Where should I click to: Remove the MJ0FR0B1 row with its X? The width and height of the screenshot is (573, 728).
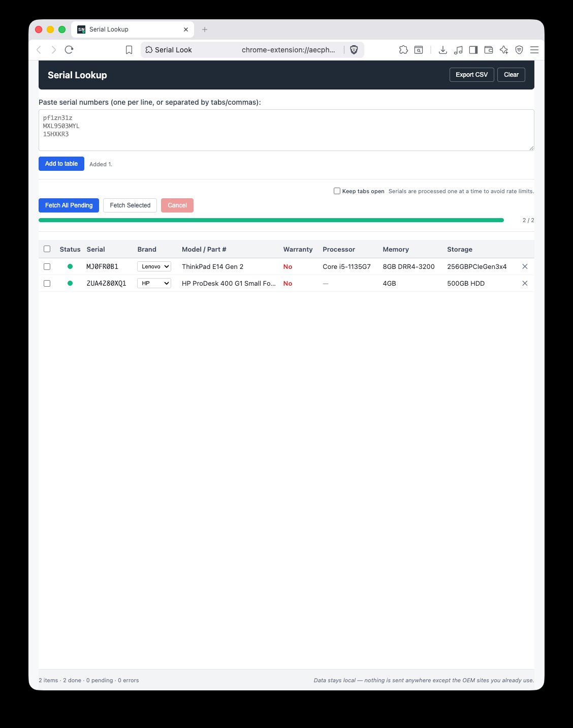[525, 266]
